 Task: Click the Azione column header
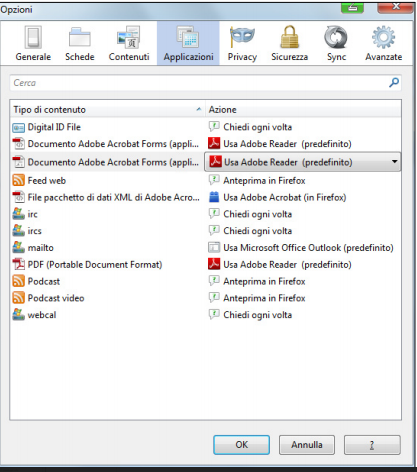click(x=303, y=109)
